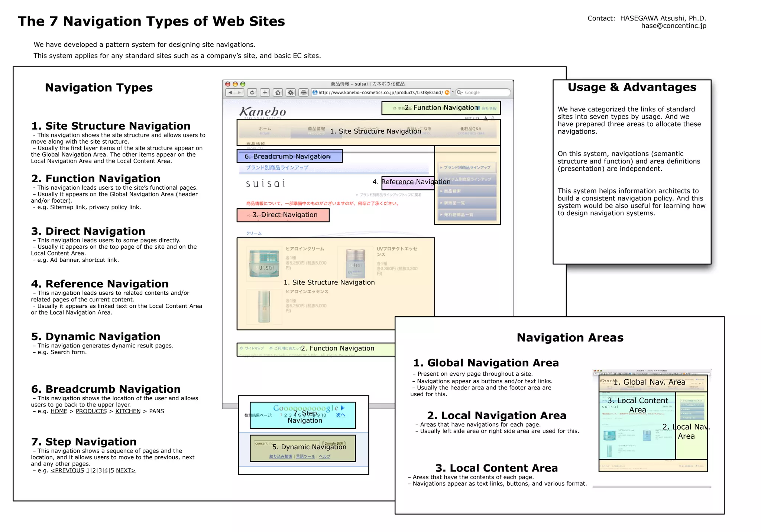Click the browser back arrow
Screen dimensions: 761x532
(230, 92)
